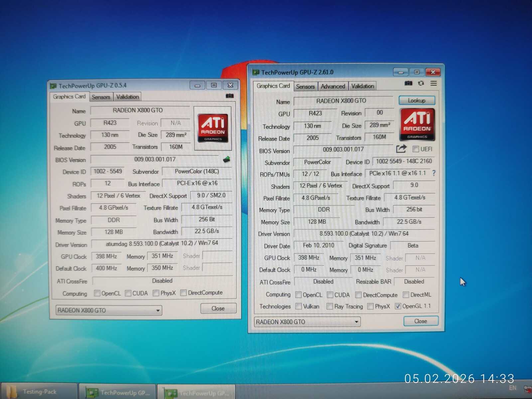Uncheck the OpenGL 1.1 checkbox
The width and height of the screenshot is (532, 399).
click(x=398, y=306)
